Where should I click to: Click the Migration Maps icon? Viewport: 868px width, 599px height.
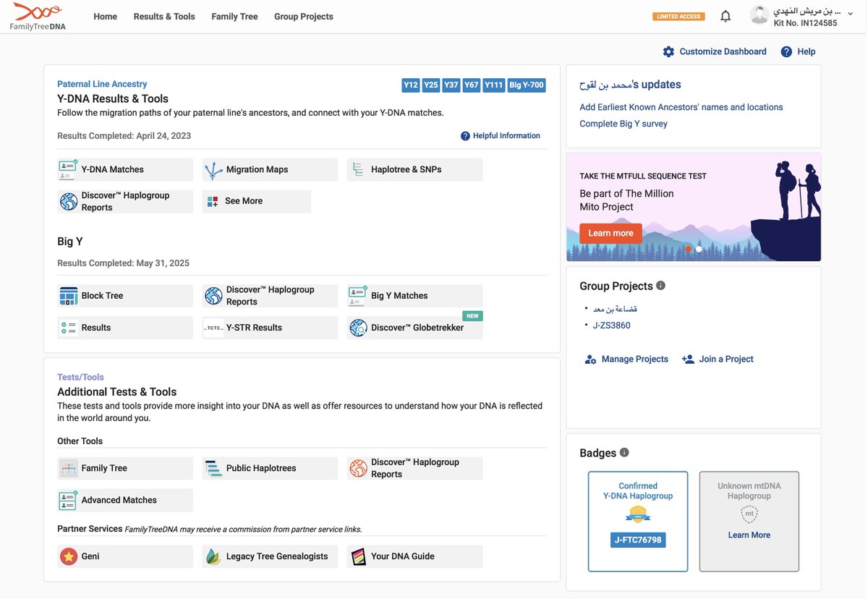tap(213, 170)
